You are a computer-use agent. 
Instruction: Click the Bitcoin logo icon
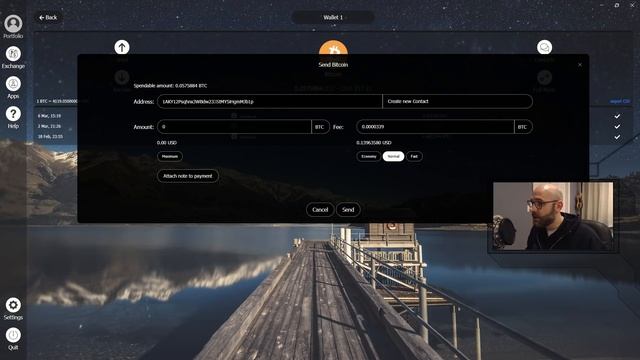coord(333,48)
